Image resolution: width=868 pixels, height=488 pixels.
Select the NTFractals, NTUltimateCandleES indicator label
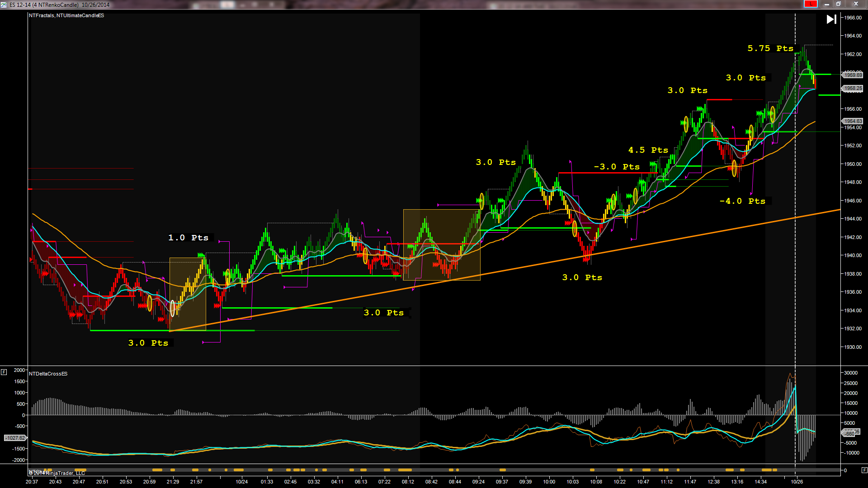click(66, 15)
